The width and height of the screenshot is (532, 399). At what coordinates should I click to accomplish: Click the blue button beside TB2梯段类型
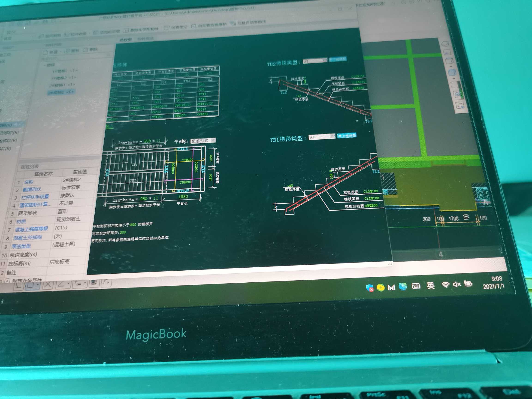tap(338, 59)
